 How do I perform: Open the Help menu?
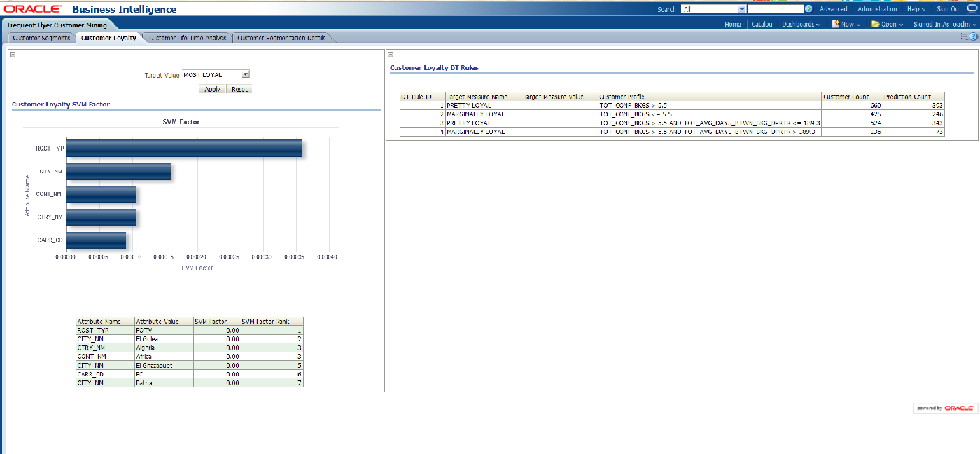click(916, 9)
